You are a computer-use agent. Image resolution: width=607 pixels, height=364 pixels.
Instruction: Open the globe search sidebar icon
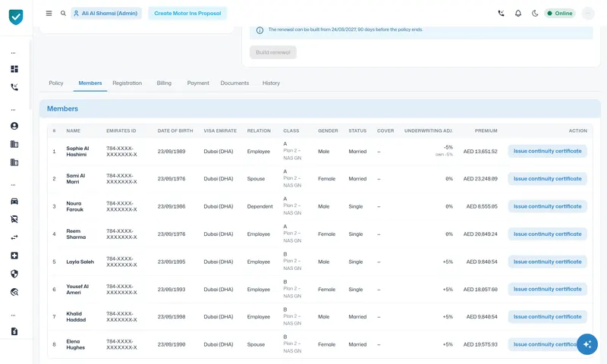point(14,292)
